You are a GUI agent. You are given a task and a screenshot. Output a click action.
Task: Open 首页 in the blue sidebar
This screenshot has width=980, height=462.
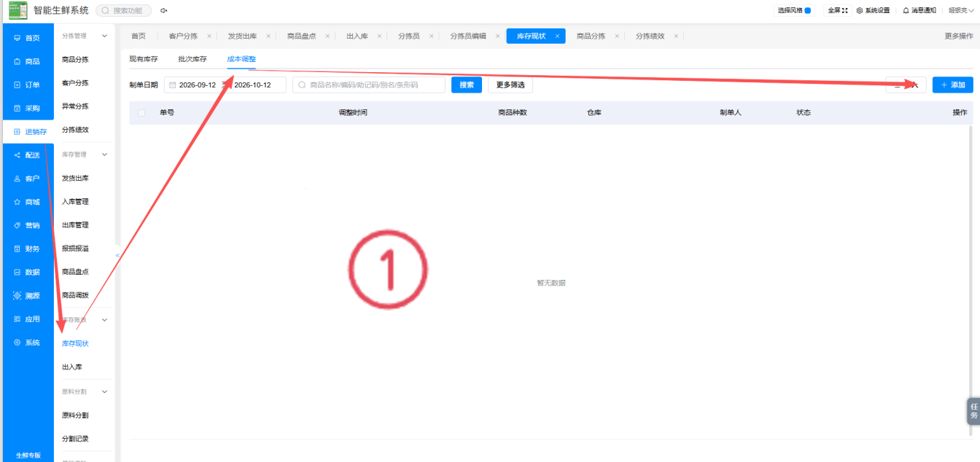[x=27, y=38]
